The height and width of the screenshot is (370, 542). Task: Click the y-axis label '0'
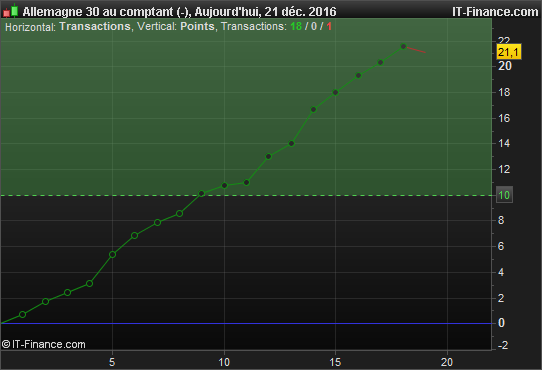(x=501, y=323)
